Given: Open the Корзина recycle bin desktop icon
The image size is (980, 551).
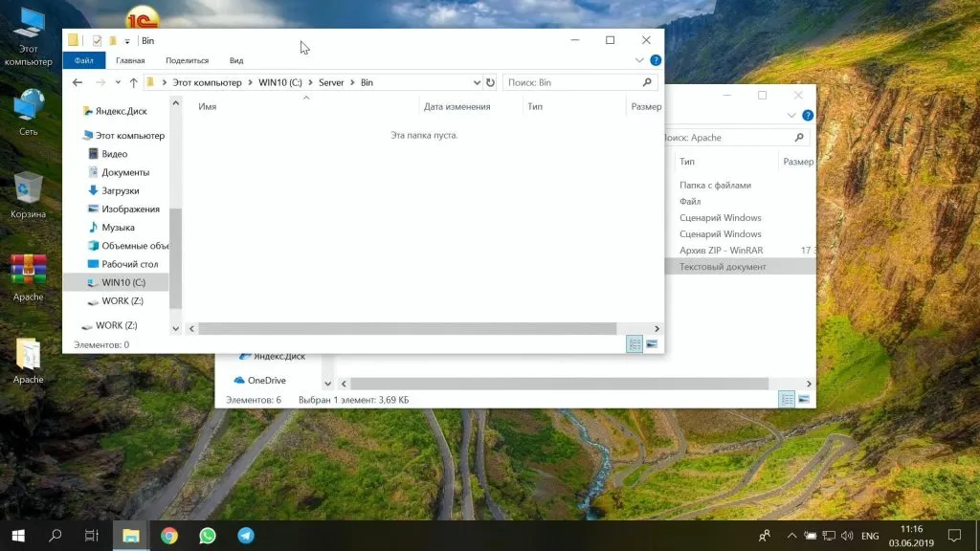Looking at the screenshot, I should click(x=29, y=189).
